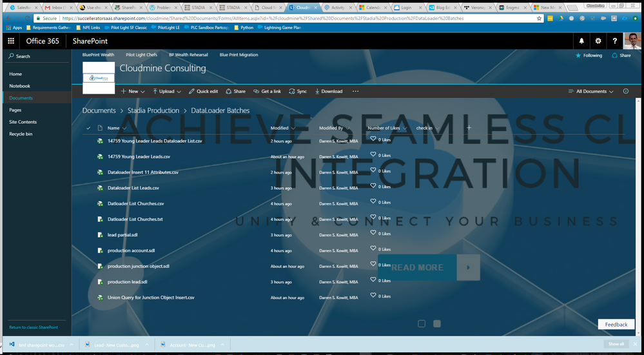644x355 pixels.
Task: Click Show all downloads button
Action: coord(616,344)
